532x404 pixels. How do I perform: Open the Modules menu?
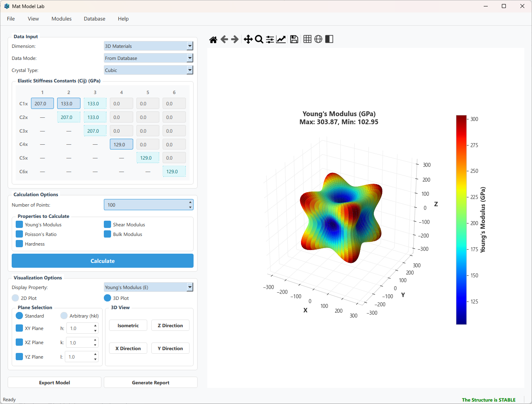tap(62, 19)
